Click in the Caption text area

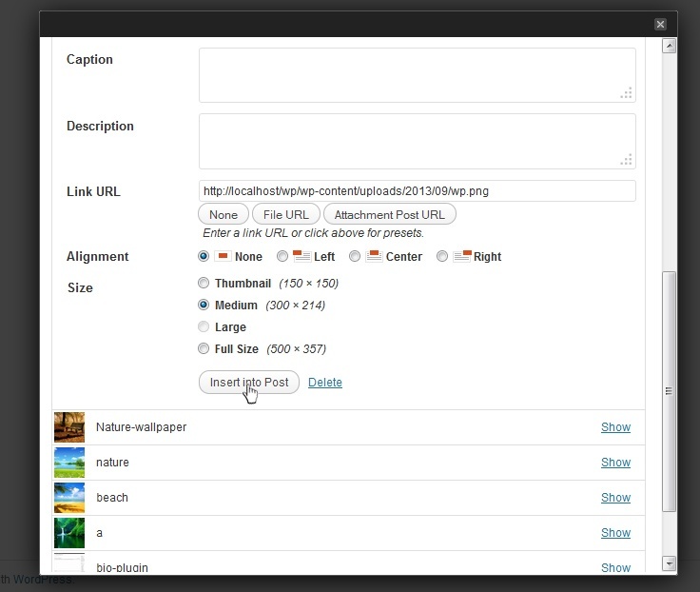tap(417, 75)
